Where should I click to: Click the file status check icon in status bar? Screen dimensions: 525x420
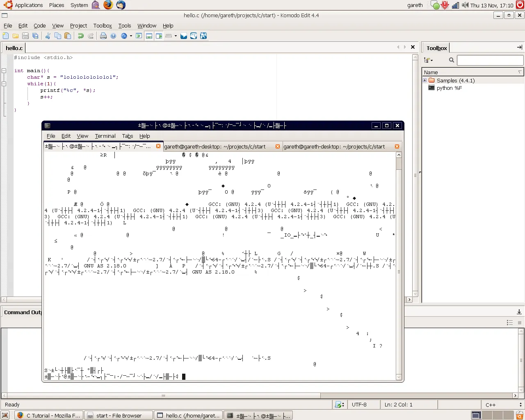point(339,404)
